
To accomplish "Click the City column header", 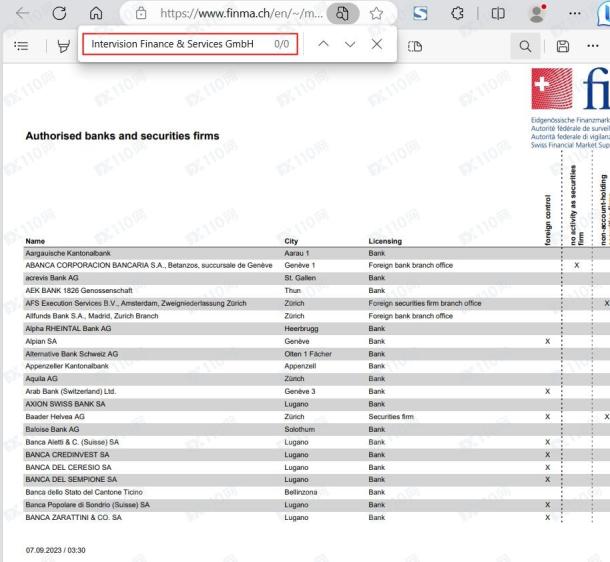I will click(291, 241).
